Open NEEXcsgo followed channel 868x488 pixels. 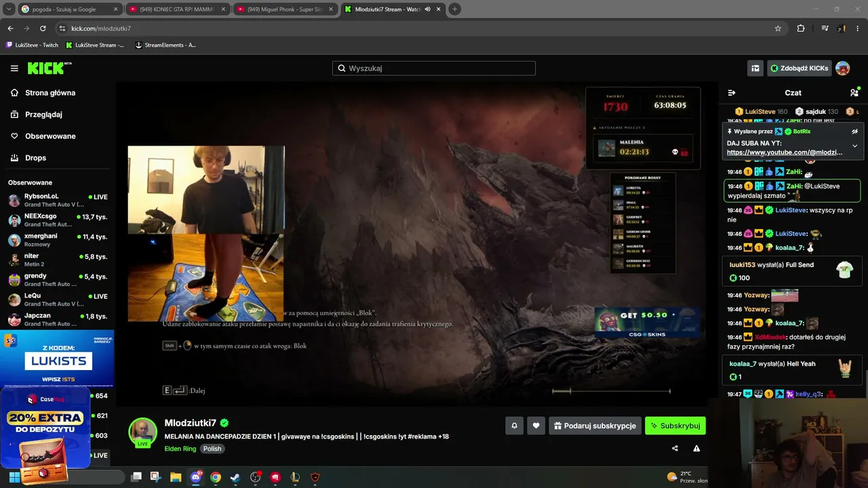coord(58,220)
